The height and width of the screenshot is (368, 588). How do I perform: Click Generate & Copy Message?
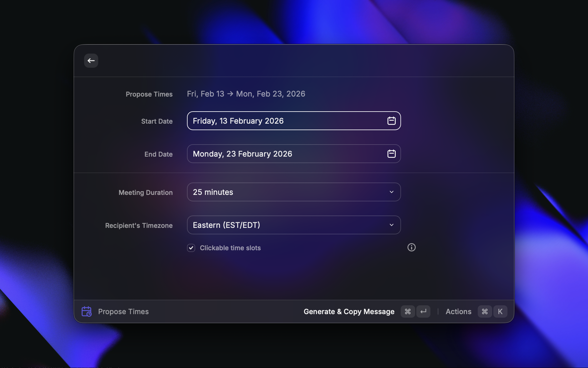coord(349,311)
